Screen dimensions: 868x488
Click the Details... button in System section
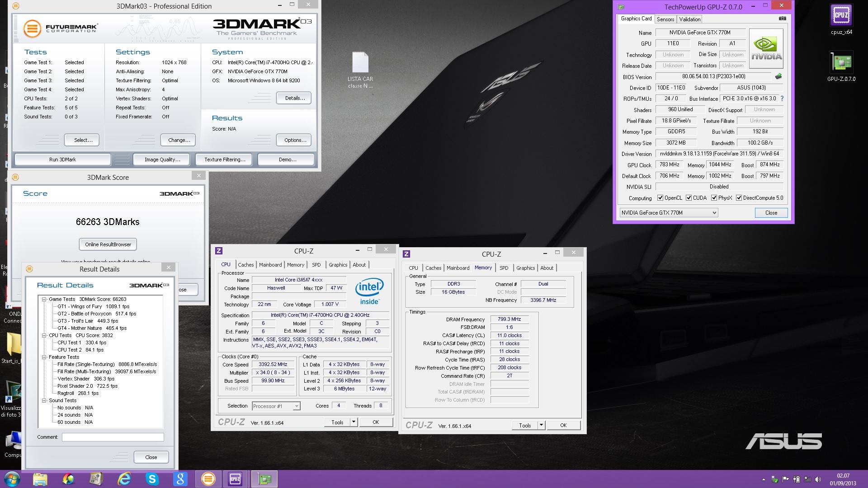tap(295, 98)
